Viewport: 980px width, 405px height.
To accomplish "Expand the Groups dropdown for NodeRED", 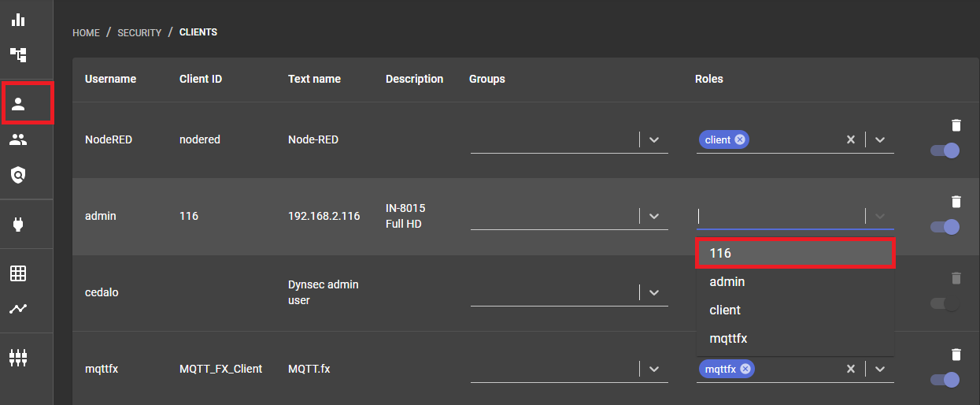I will click(x=653, y=139).
